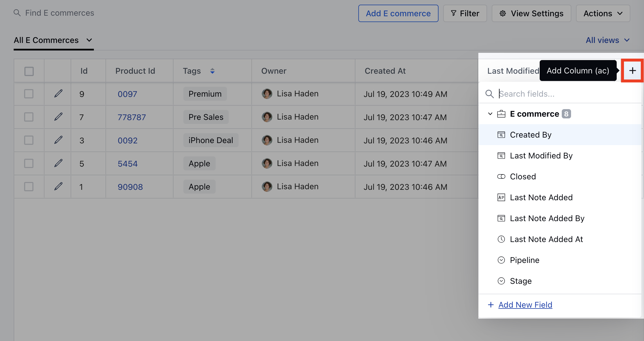Click the plus icon before Add New Field
The image size is (644, 341).
tap(491, 305)
